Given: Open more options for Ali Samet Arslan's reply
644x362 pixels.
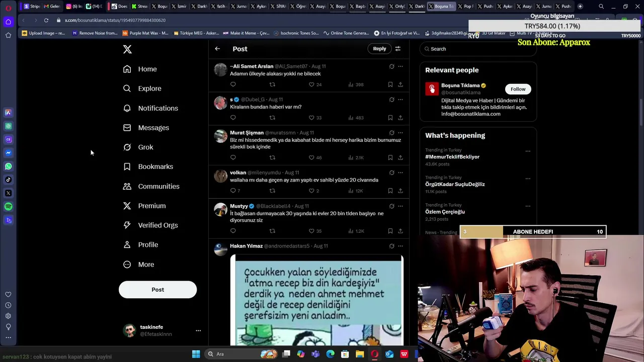Looking at the screenshot, I should pyautogui.click(x=400, y=66).
